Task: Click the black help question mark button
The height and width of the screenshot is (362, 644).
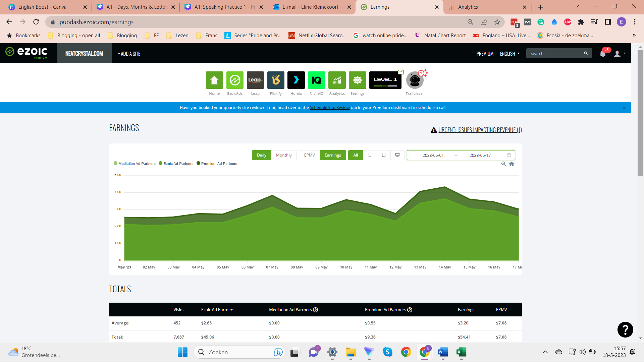Action: (625, 329)
